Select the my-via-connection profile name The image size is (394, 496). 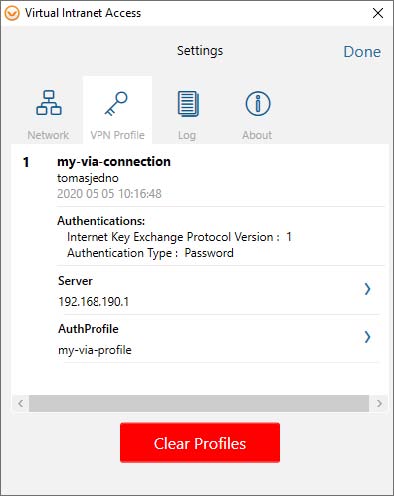point(114,162)
